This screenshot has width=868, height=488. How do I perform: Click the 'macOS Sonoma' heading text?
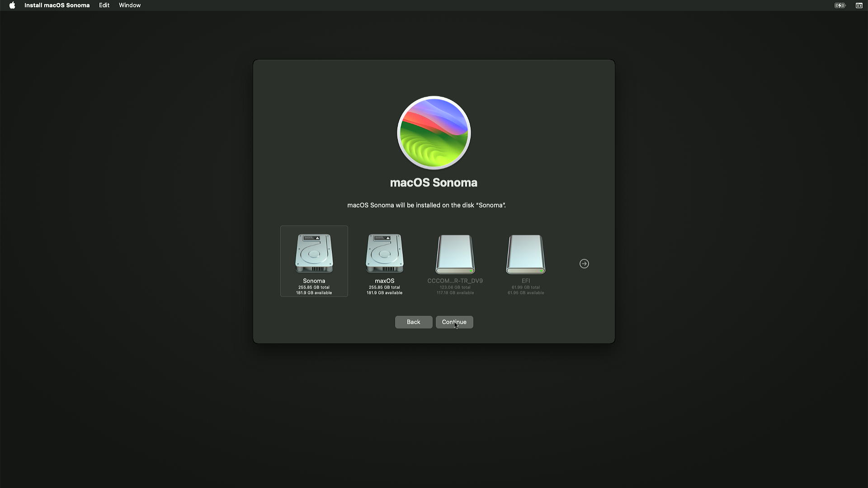434,183
